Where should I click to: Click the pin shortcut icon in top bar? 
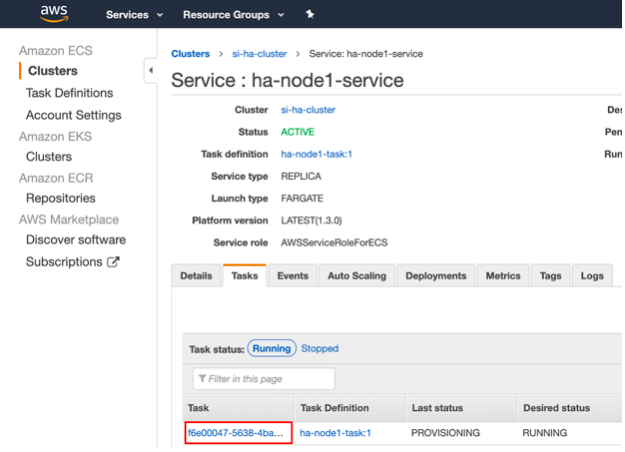(x=310, y=14)
